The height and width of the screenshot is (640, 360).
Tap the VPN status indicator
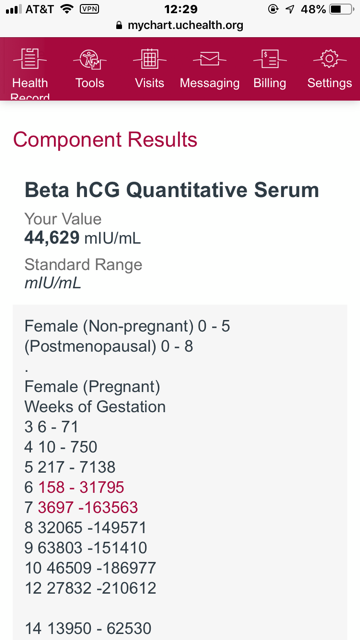89,9
